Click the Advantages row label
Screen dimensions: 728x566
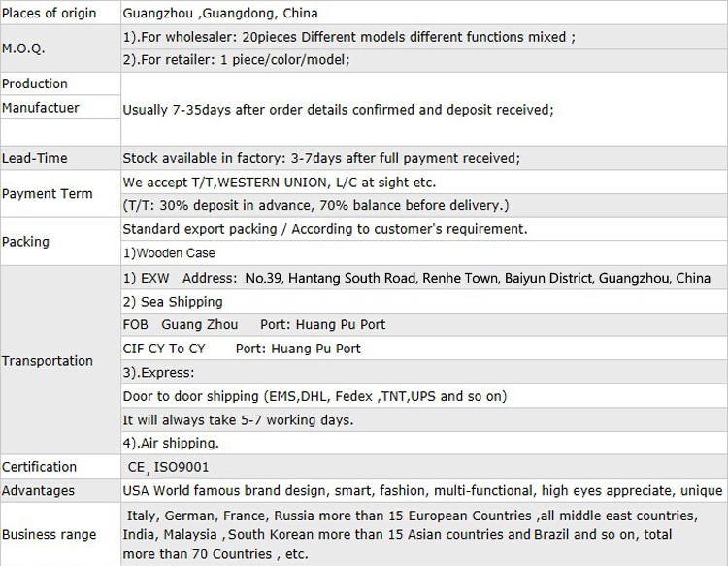(x=60, y=491)
